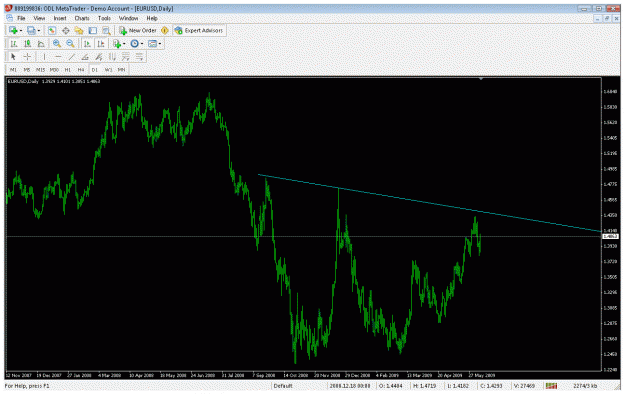Switch to M5 timeframe
This screenshot has width=625, height=394.
[x=27, y=70]
